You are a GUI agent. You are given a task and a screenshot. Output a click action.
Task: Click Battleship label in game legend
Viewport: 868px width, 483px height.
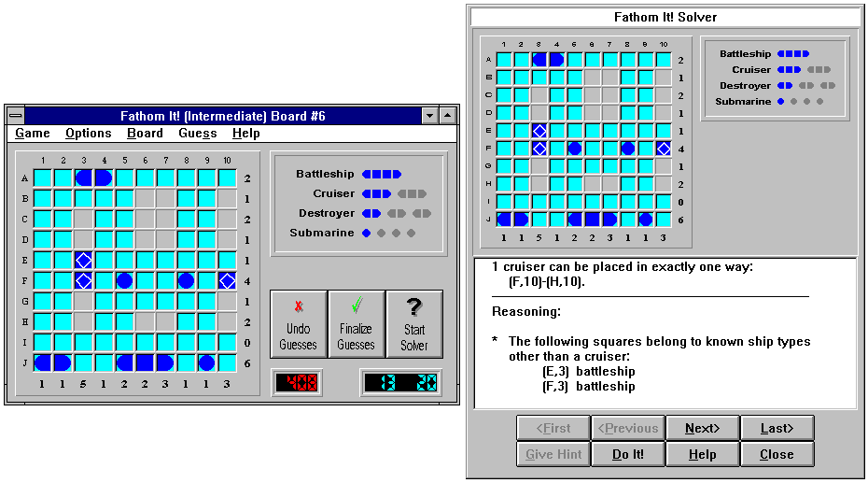point(325,174)
